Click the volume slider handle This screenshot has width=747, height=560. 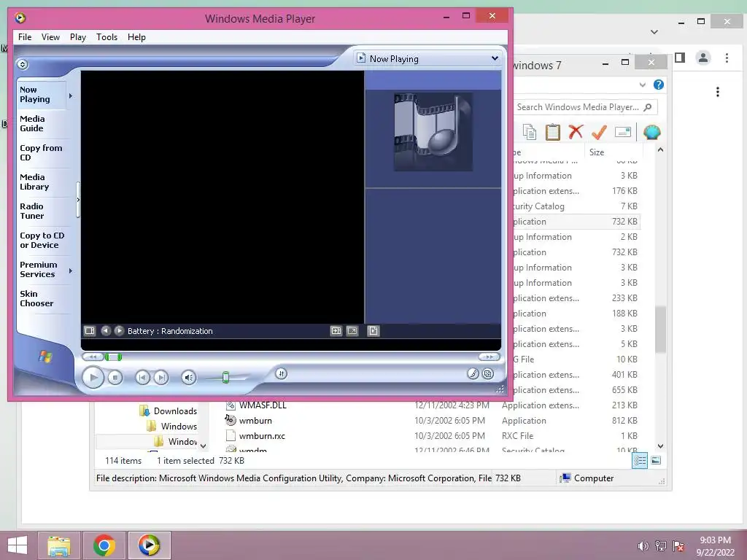[x=226, y=378]
